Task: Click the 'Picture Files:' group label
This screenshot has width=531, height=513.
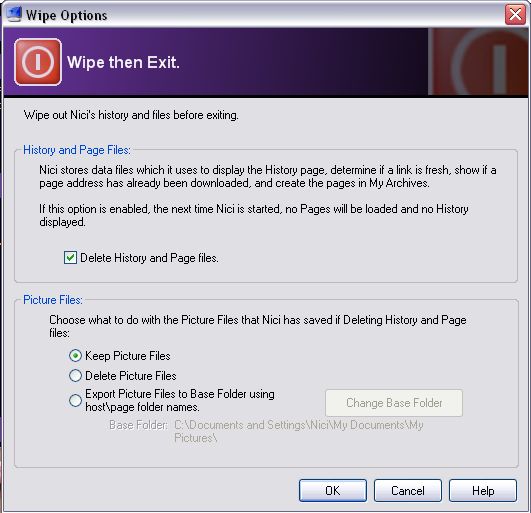Action: (53, 300)
